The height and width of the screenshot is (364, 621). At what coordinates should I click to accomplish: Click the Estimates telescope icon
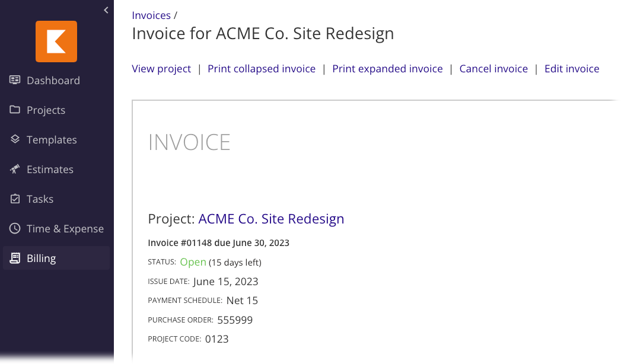[15, 169]
